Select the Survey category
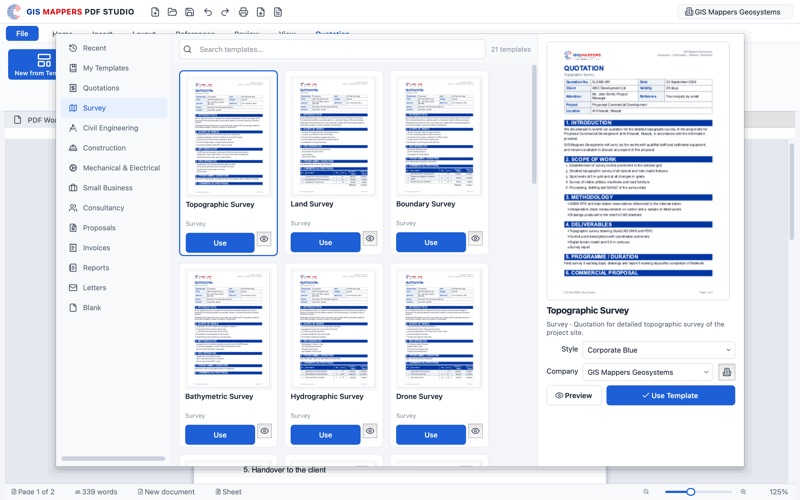800x500 pixels. click(x=113, y=108)
